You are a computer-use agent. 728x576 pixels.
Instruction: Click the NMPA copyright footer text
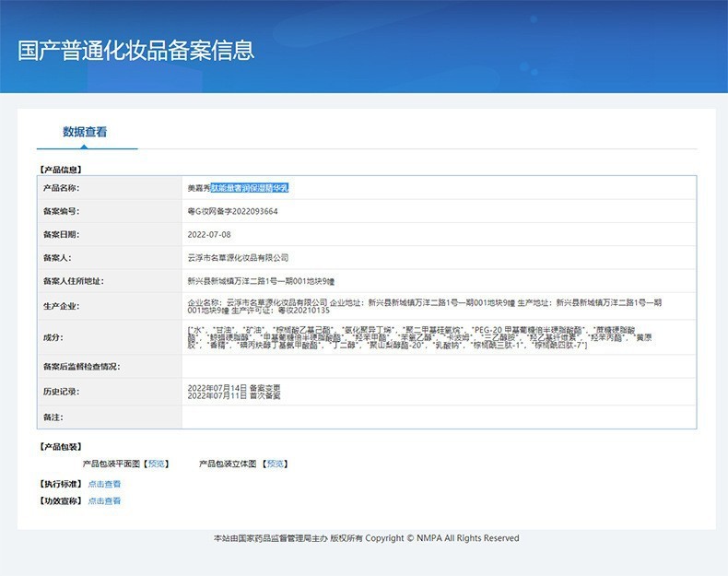[367, 538]
